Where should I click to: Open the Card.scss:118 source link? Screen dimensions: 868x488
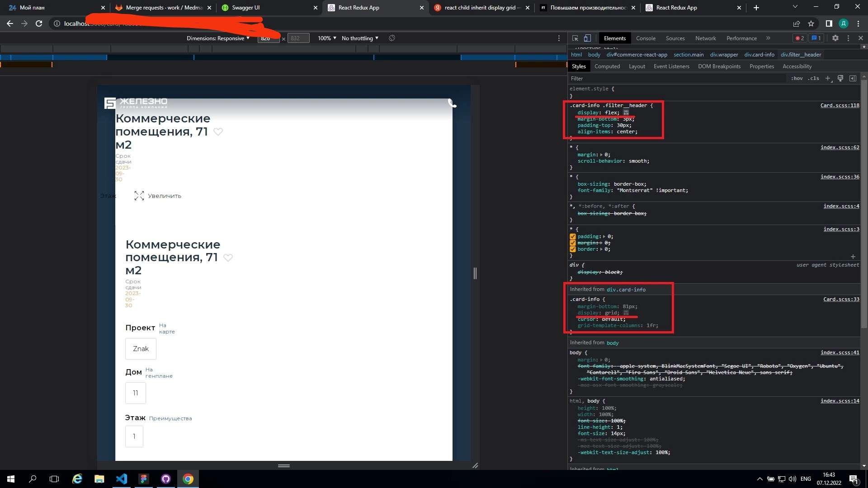pos(840,105)
